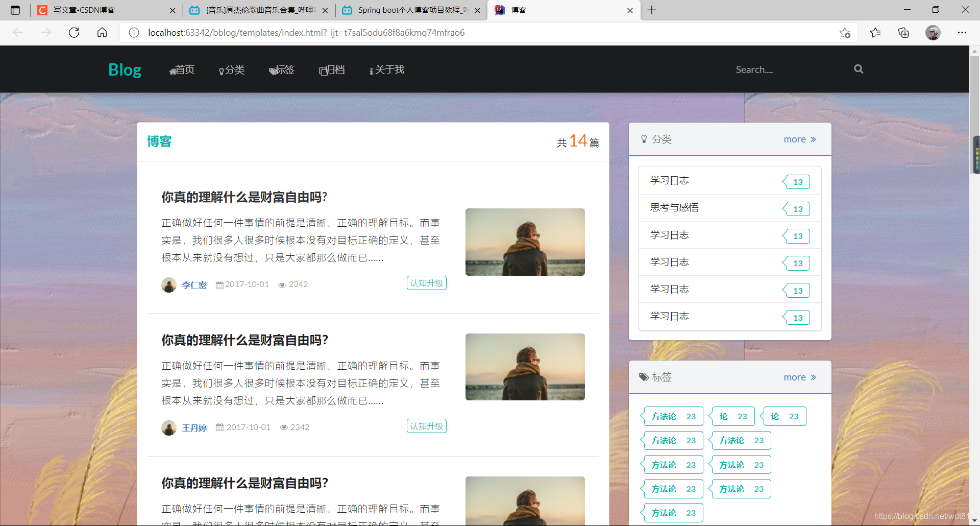
Task: Click first 方法论 23 tag in tag cloud
Action: (x=672, y=416)
